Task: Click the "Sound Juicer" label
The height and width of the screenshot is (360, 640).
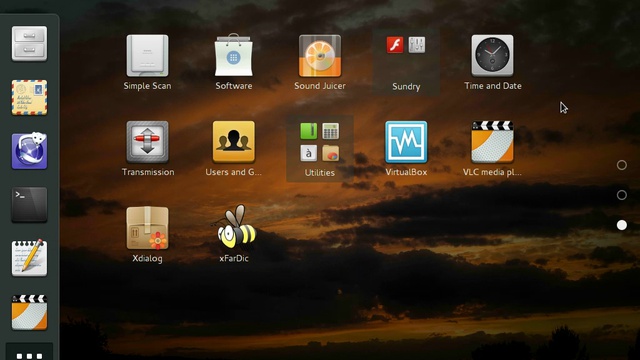Action: click(320, 86)
